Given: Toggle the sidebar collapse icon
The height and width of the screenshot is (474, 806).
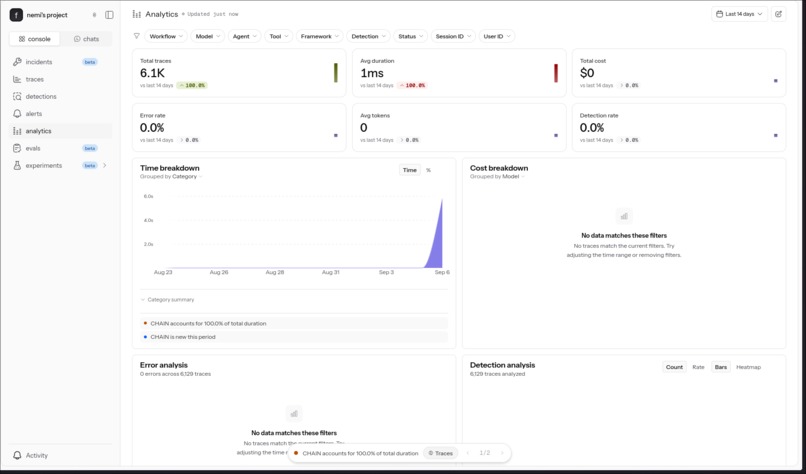Looking at the screenshot, I should 109,15.
